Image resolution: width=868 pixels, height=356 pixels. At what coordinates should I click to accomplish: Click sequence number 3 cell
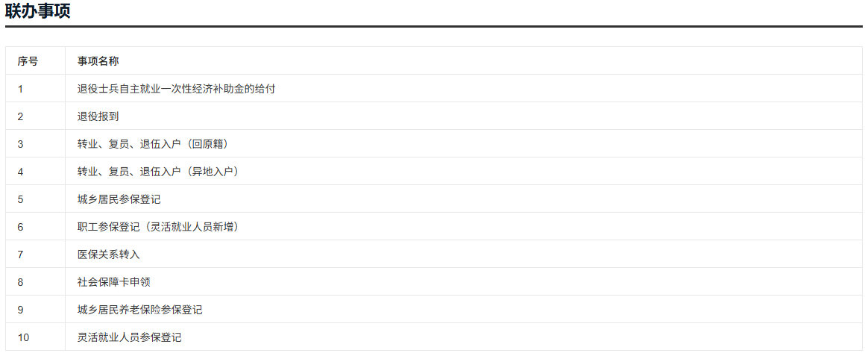[21, 144]
